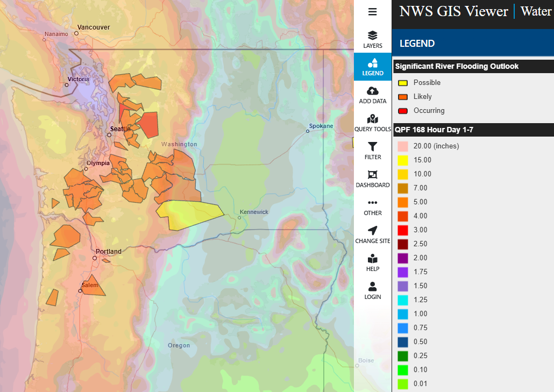Open the Add Data tool
554x392 pixels.
pyautogui.click(x=372, y=95)
